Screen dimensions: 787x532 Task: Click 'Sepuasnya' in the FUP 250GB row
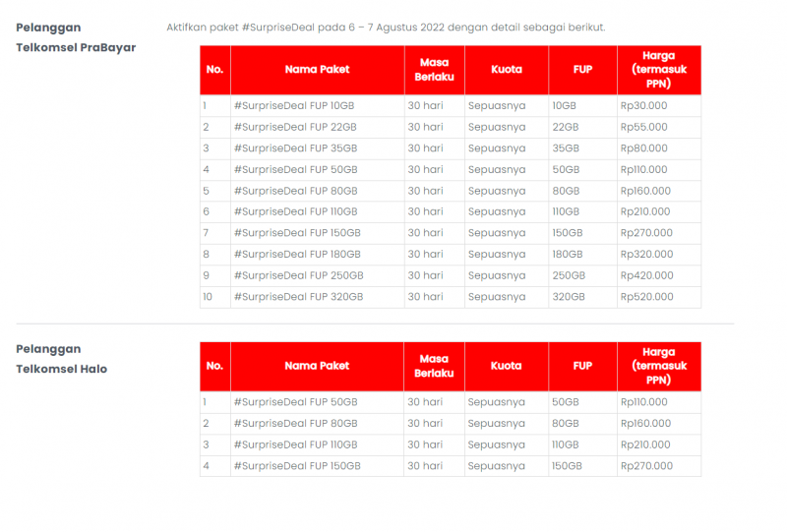tap(497, 276)
